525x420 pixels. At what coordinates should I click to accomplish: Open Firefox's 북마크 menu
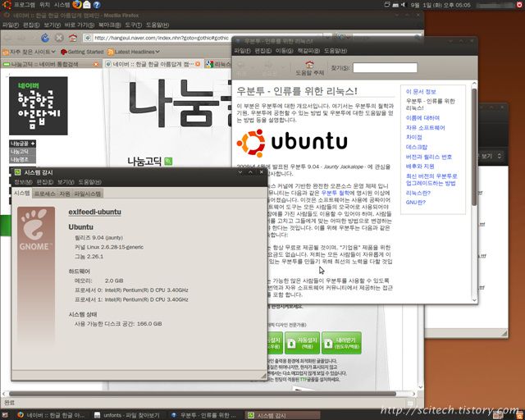coord(109,25)
